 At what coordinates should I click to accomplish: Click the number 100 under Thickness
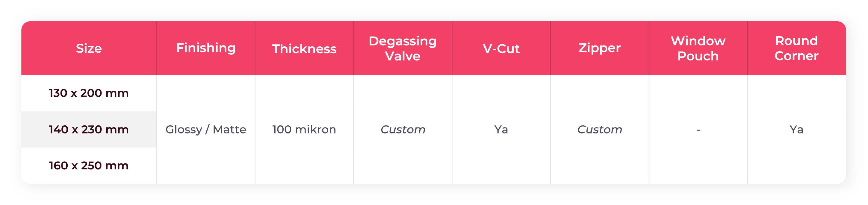tap(281, 130)
